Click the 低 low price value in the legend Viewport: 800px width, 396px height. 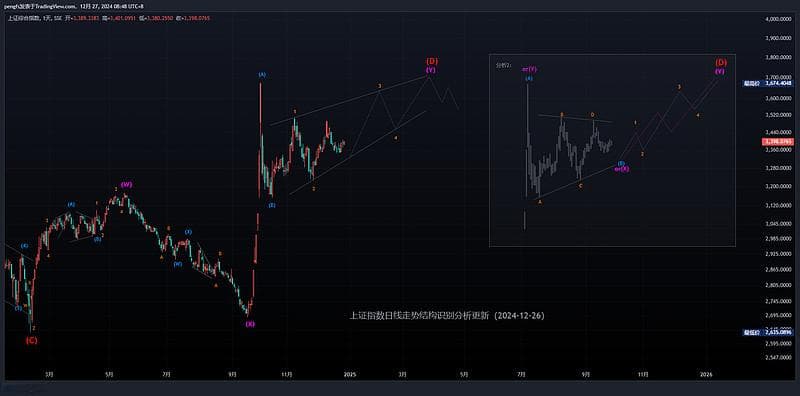(x=160, y=18)
